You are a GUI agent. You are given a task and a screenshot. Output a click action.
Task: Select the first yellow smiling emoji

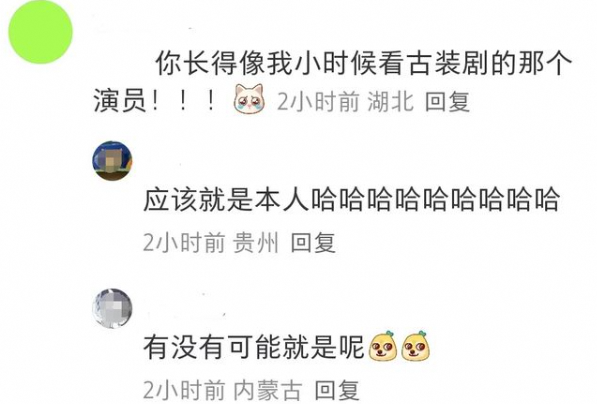pyautogui.click(x=383, y=346)
